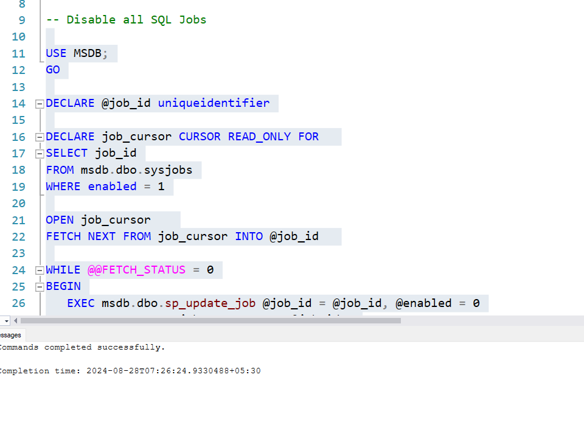Click the horizontal scrollbar thumb of the editor
This screenshot has height=435, width=584.
[x=211, y=321]
